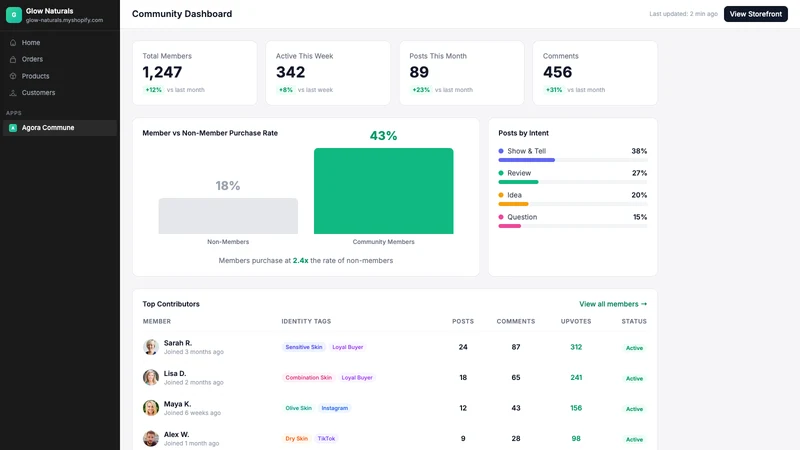800x450 pixels.
Task: Click the Olive Skin tag
Action: click(x=298, y=408)
